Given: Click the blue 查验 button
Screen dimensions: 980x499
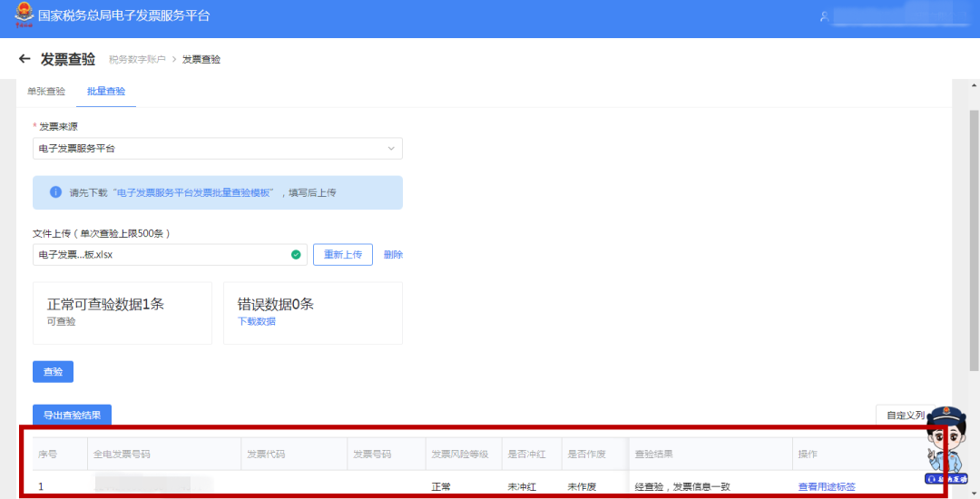Looking at the screenshot, I should click(54, 372).
